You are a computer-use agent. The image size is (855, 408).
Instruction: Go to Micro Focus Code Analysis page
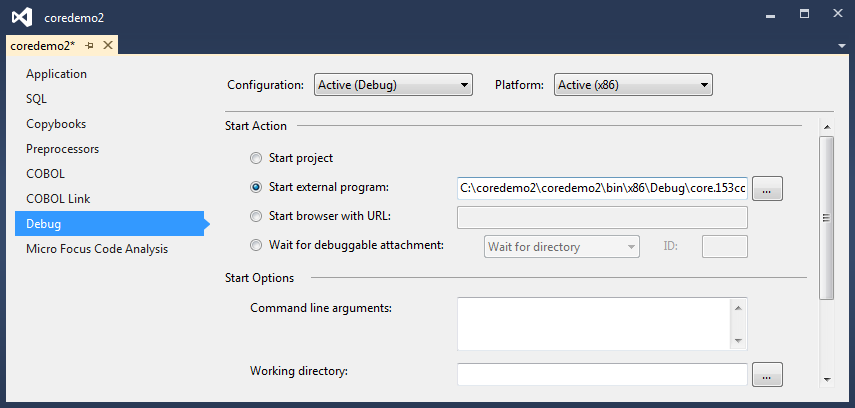point(97,249)
